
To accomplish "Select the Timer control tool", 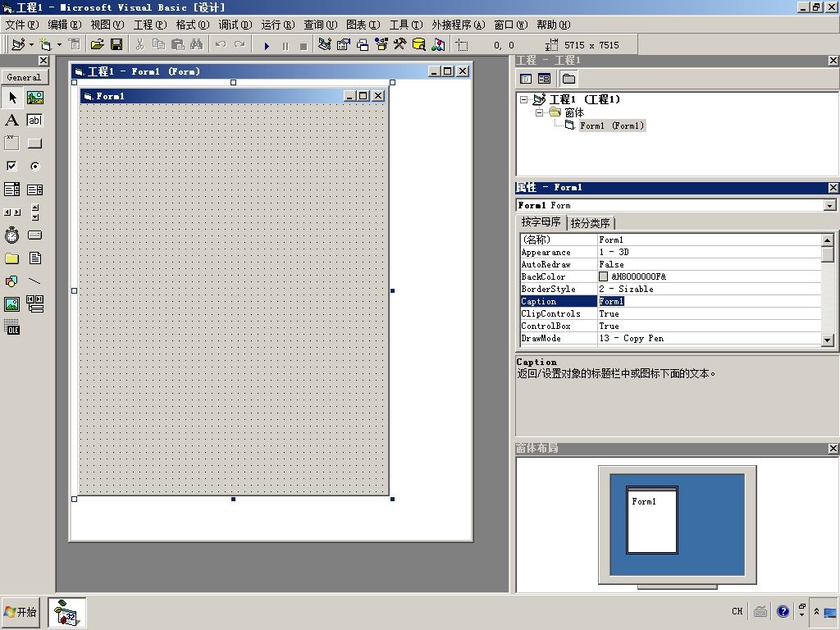I will pos(11,235).
